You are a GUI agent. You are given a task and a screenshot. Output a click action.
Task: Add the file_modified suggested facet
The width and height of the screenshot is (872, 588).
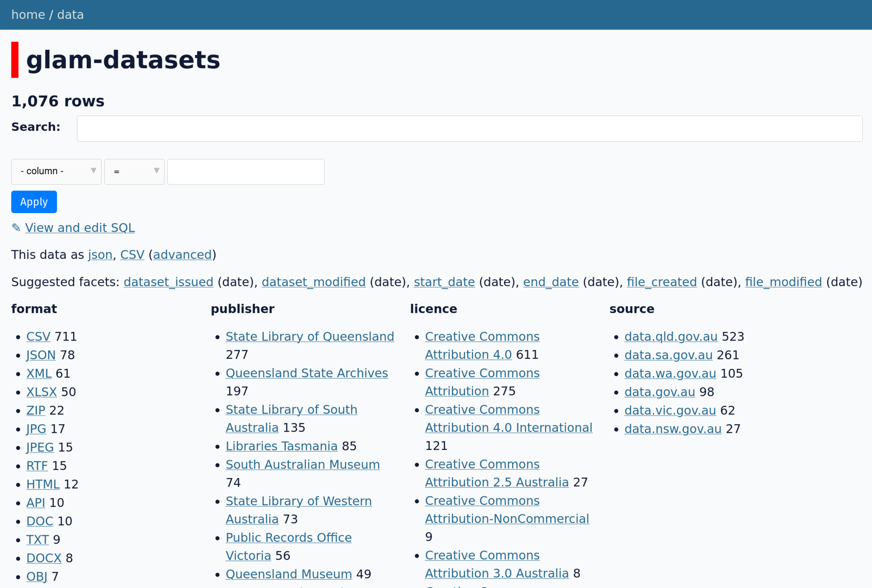click(783, 282)
